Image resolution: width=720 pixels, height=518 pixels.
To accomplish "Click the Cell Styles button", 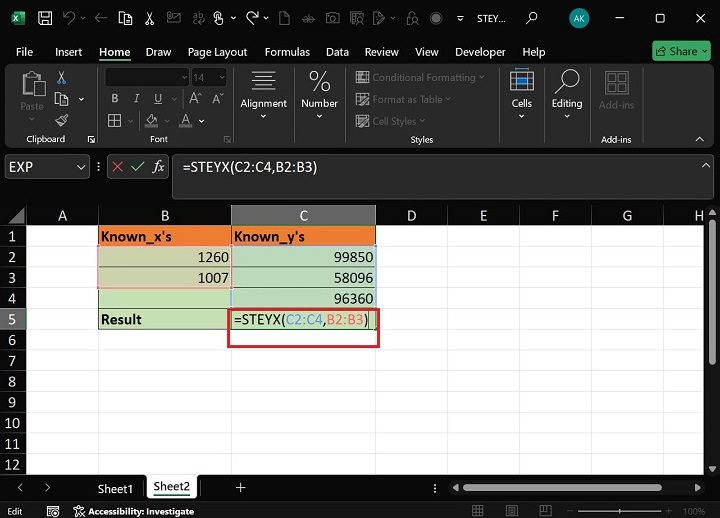I will [390, 121].
